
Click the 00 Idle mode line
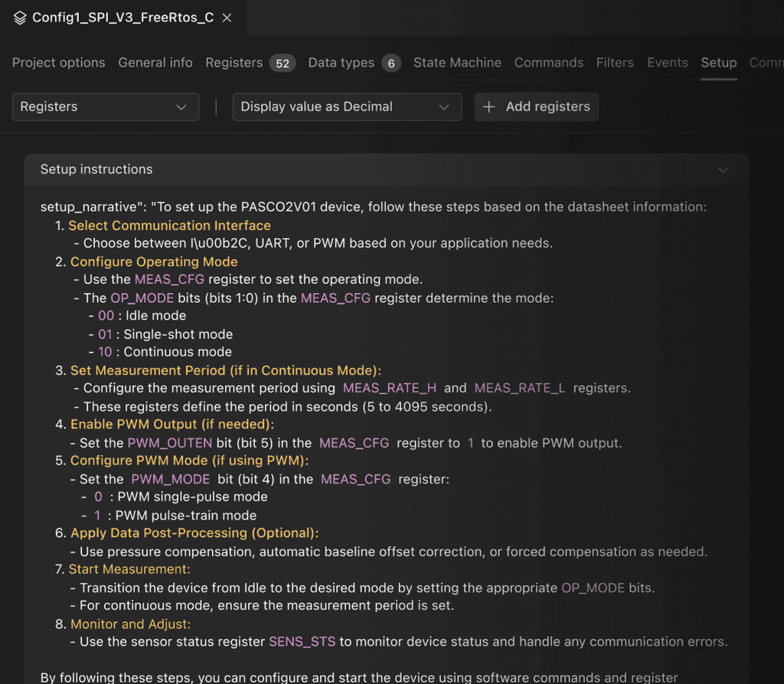(138, 316)
